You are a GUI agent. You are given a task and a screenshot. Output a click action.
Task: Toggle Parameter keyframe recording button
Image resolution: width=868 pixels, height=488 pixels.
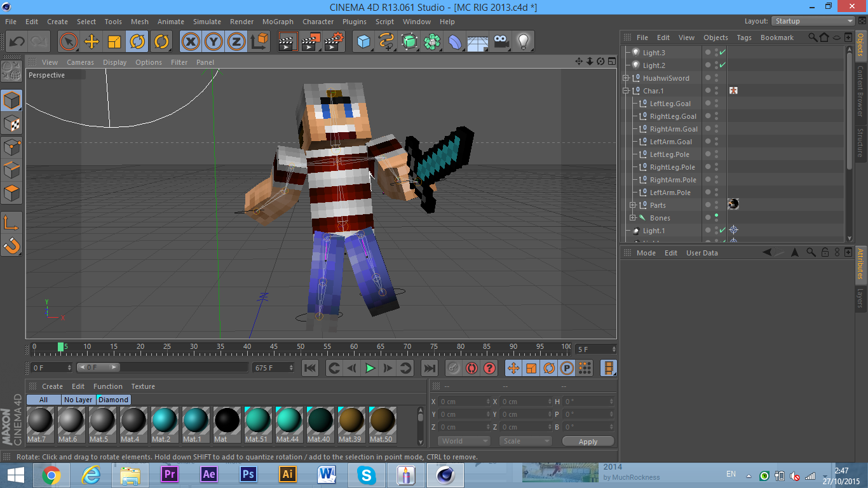point(567,368)
